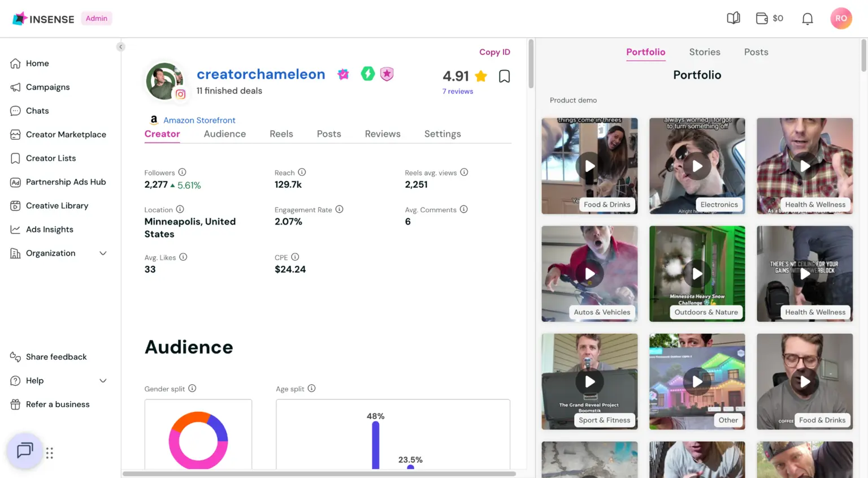The height and width of the screenshot is (478, 868).
Task: Click Share feedback in the sidebar
Action: tap(48, 357)
